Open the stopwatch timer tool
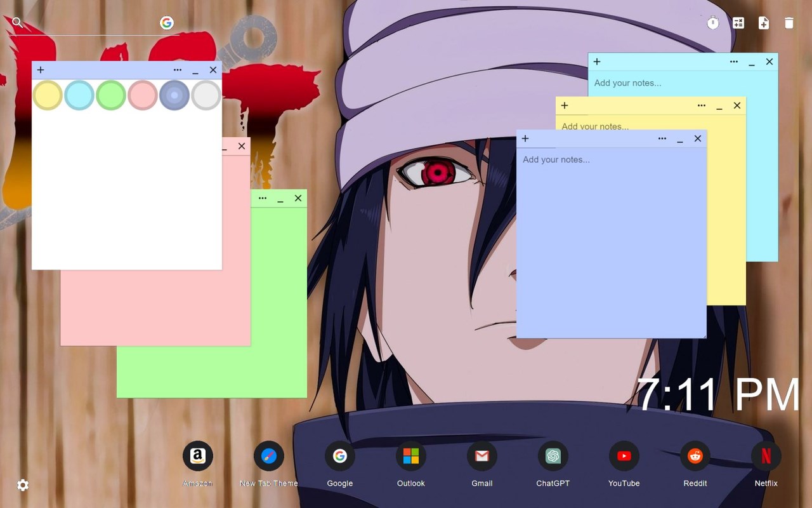Screen dimensions: 812x508 (x=713, y=23)
